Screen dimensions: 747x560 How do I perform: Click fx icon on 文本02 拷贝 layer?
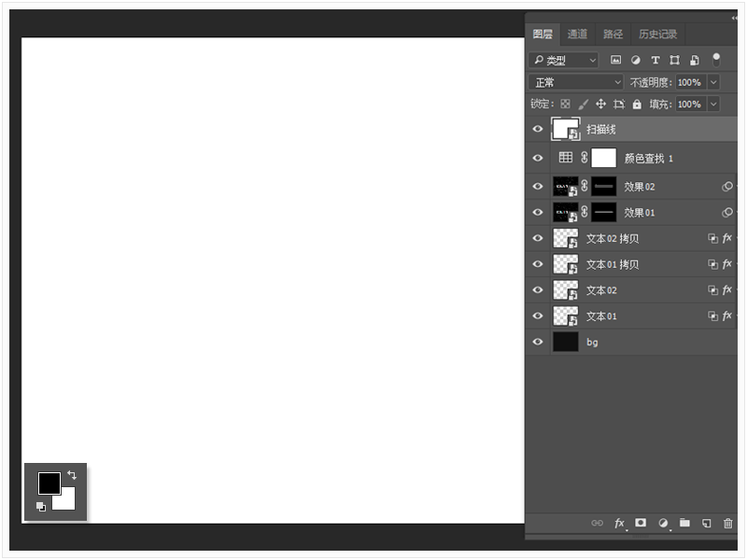click(727, 238)
